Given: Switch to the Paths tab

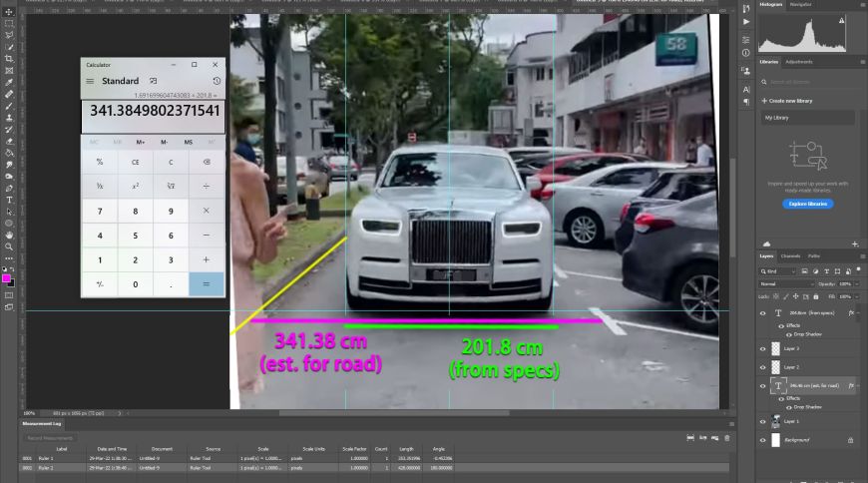Looking at the screenshot, I should click(814, 256).
